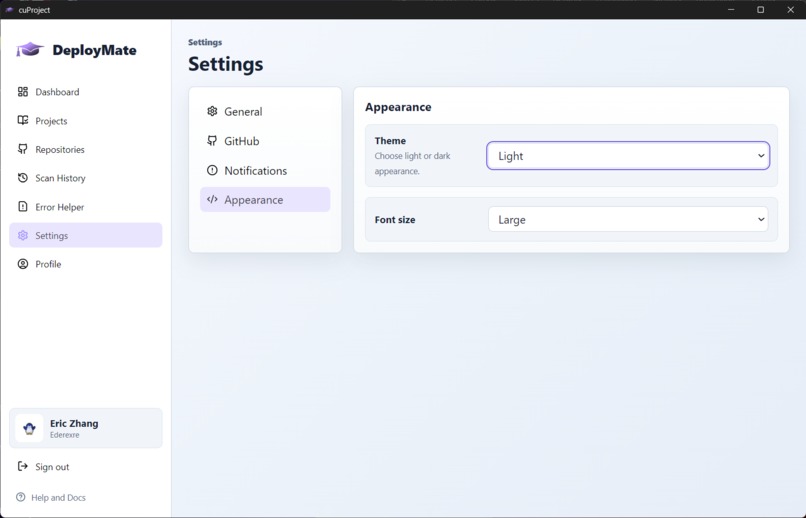Click the Sign out arrow icon
The image size is (806, 518).
pyautogui.click(x=23, y=466)
